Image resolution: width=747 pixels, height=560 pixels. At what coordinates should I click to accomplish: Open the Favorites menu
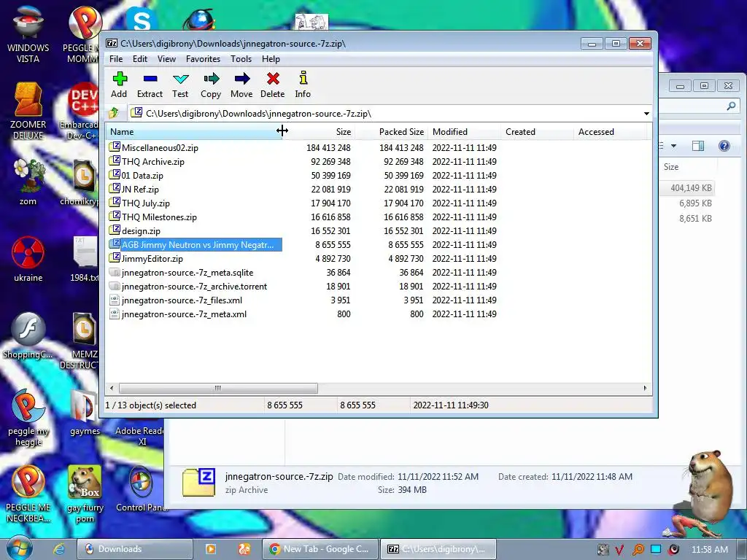pos(203,59)
